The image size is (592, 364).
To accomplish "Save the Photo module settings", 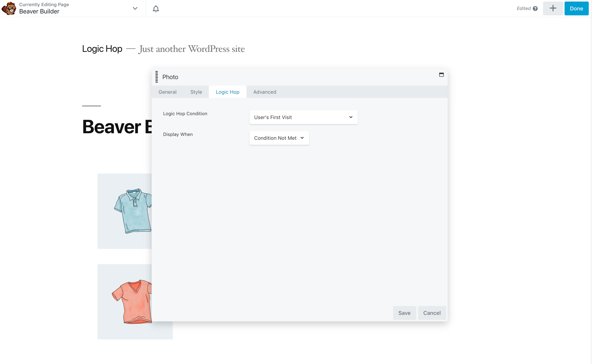I will coord(404,313).
